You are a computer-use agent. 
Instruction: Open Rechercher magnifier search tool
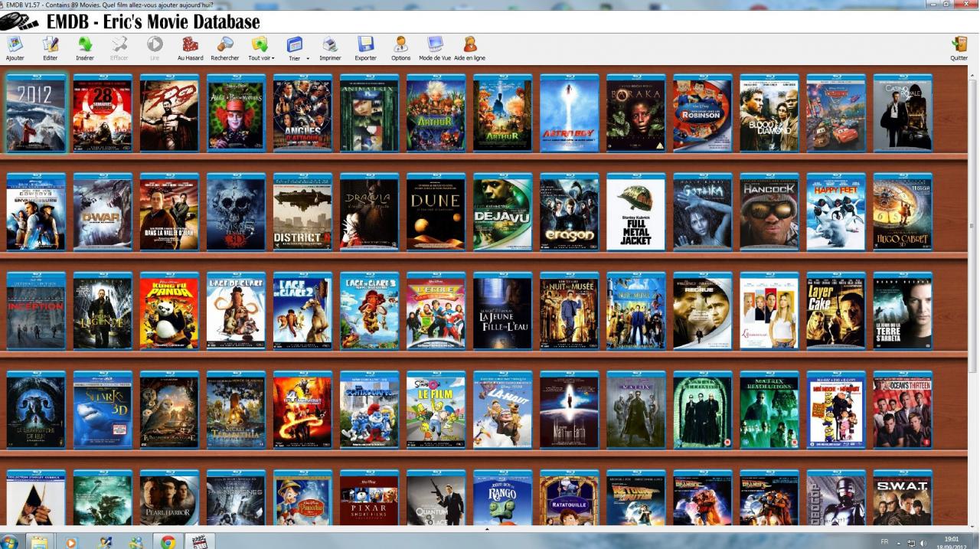tap(225, 44)
